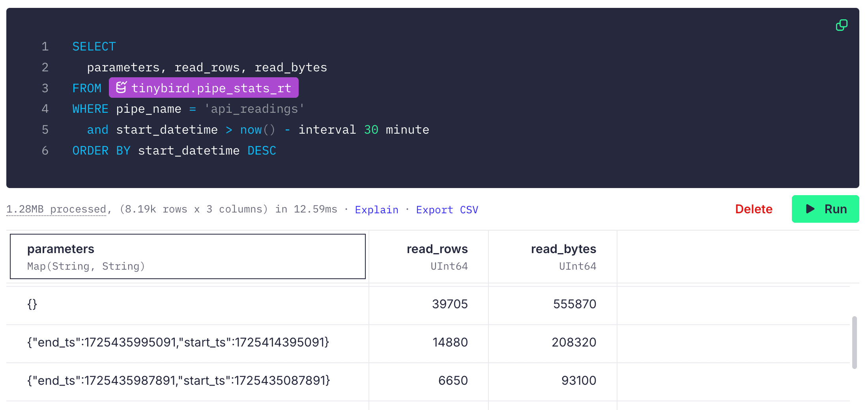Open the tinybird.pipe_stats_rt data source chip

click(x=211, y=88)
